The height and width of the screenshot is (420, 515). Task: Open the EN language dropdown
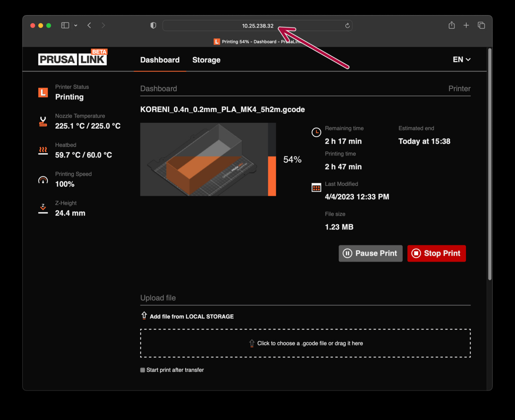[462, 60]
